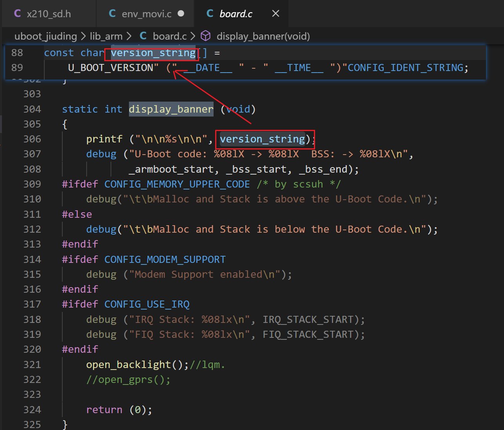Click the 'by scsuh' comment

coord(299,184)
